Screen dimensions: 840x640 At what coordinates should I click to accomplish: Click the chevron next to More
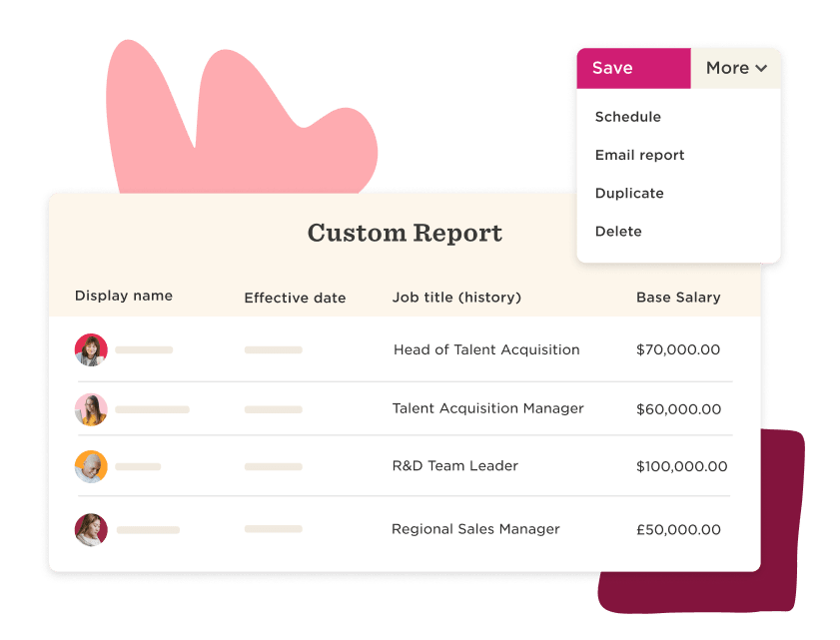tap(762, 68)
